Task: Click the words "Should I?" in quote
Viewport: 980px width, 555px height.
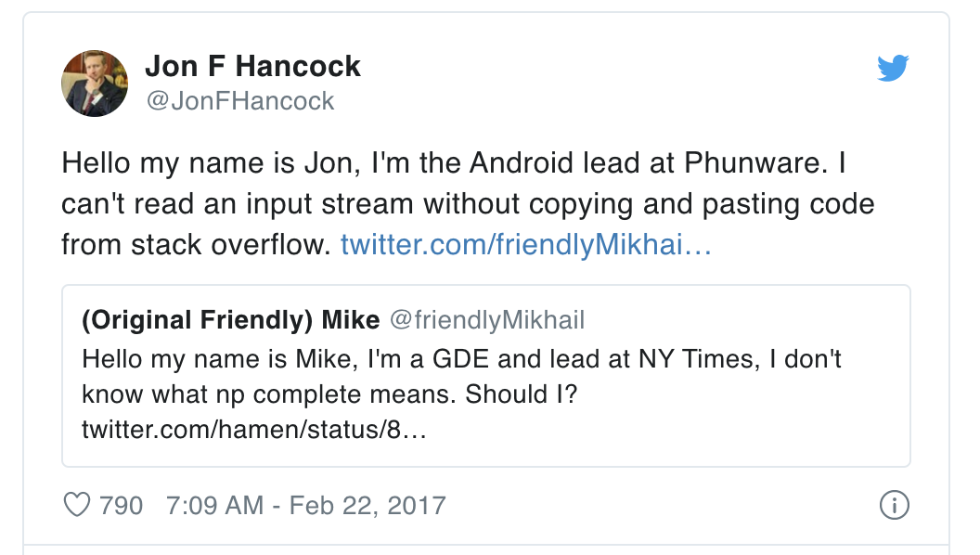Action: coord(522,394)
